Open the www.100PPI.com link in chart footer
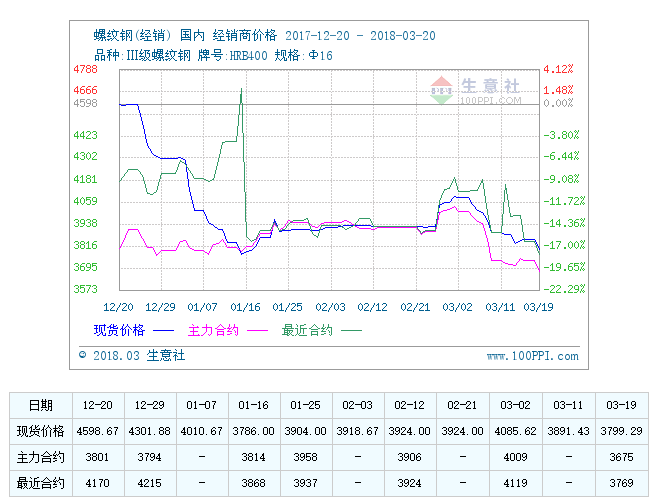Viewport: 652px width, 500px height. coord(532,356)
